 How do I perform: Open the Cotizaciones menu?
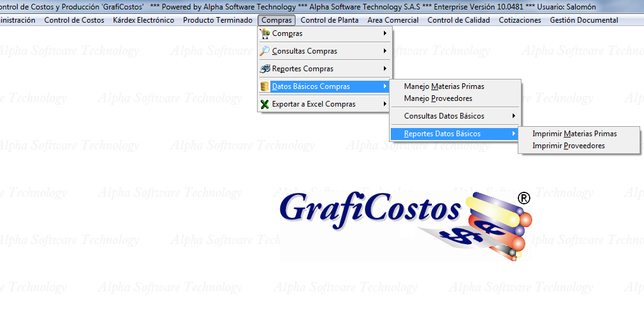click(520, 20)
